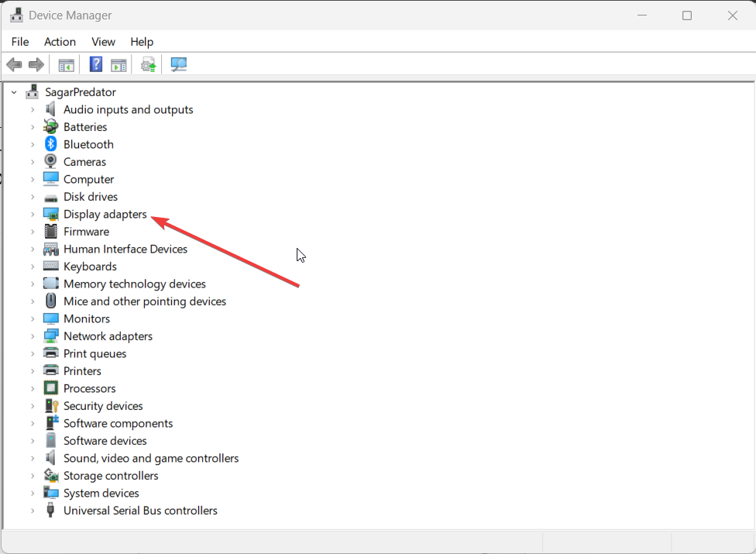Select the System devices label
Screen dimensions: 756x554
point(101,494)
